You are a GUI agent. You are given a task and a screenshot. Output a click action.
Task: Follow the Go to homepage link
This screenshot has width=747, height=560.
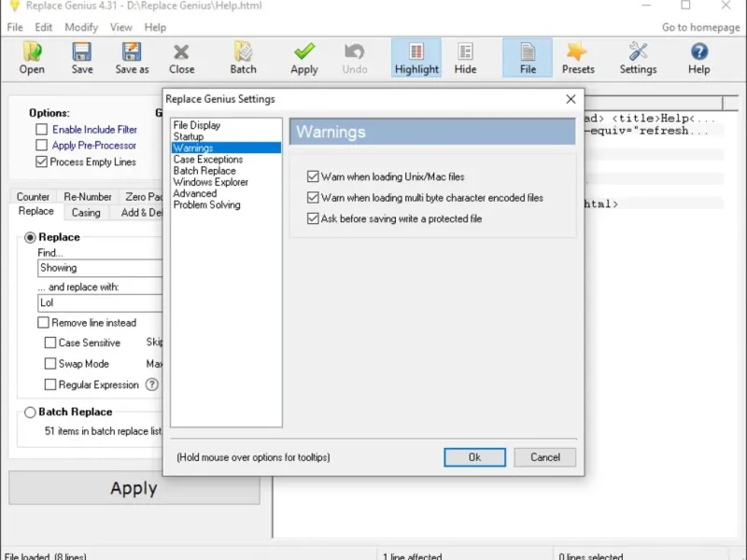(x=701, y=27)
